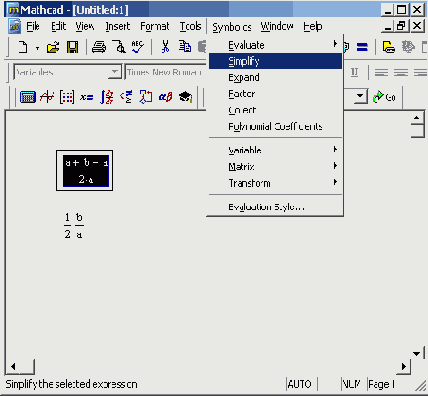
Task: Choose Collect from Symbolics menu
Action: [275, 110]
